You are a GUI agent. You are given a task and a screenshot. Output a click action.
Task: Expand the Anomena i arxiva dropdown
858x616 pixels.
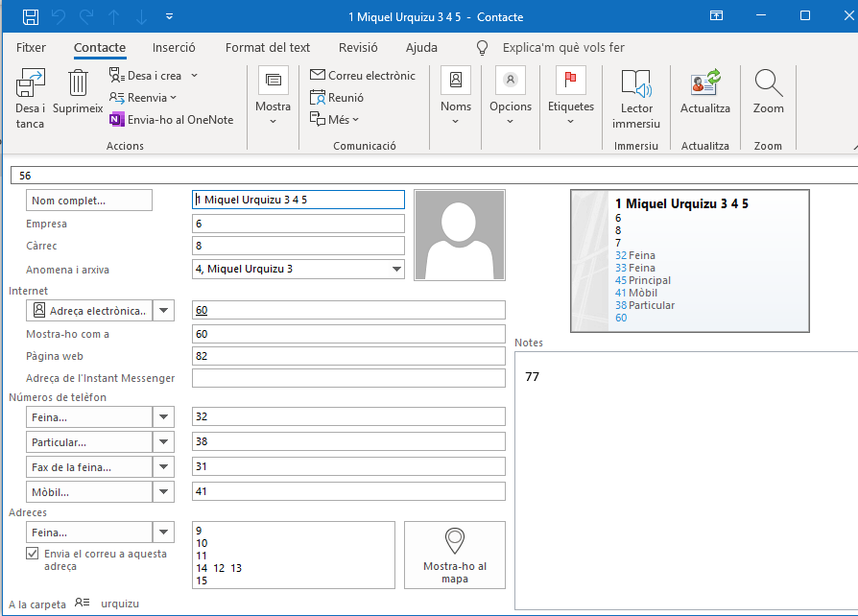coord(396,270)
